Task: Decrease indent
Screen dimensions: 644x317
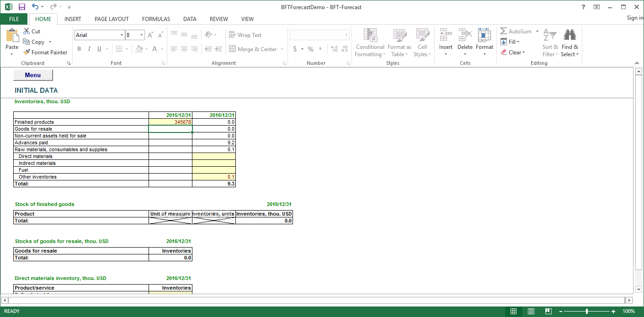Action: click(x=208, y=49)
